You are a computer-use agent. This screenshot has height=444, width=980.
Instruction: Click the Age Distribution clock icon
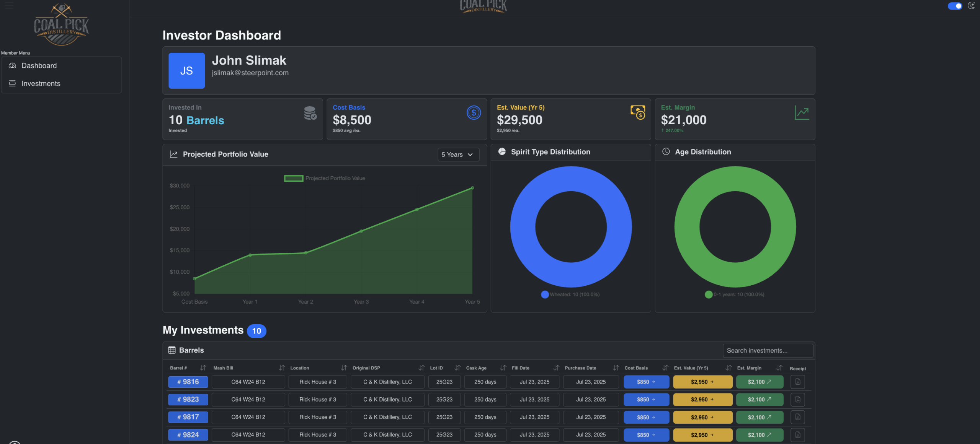pos(666,151)
